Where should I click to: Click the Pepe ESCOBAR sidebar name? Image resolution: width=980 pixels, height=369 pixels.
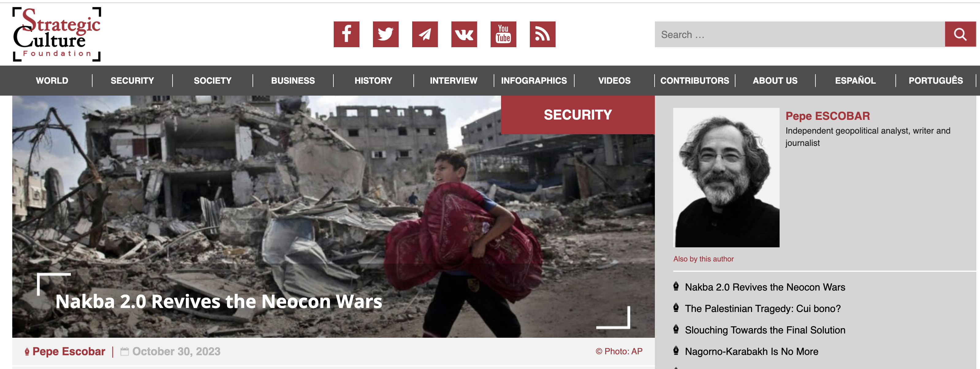point(827,116)
